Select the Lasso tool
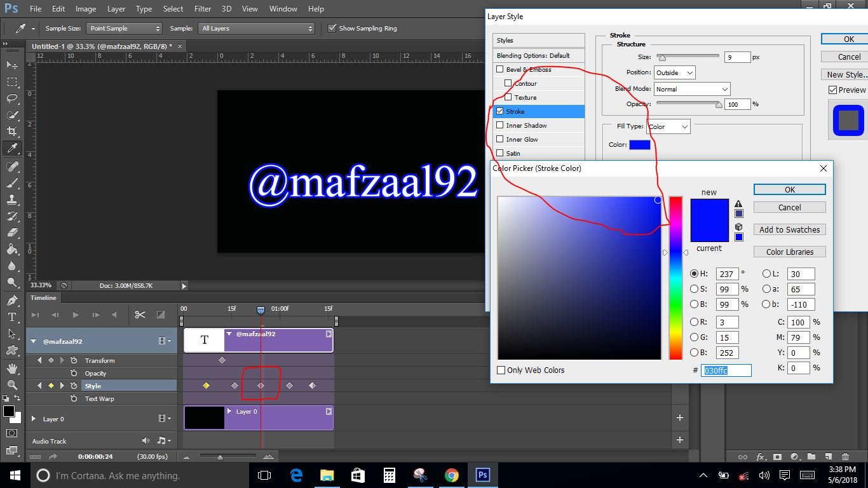This screenshot has height=488, width=868. coord(12,98)
